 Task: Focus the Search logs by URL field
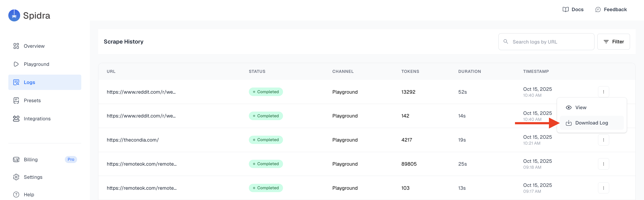(546, 42)
